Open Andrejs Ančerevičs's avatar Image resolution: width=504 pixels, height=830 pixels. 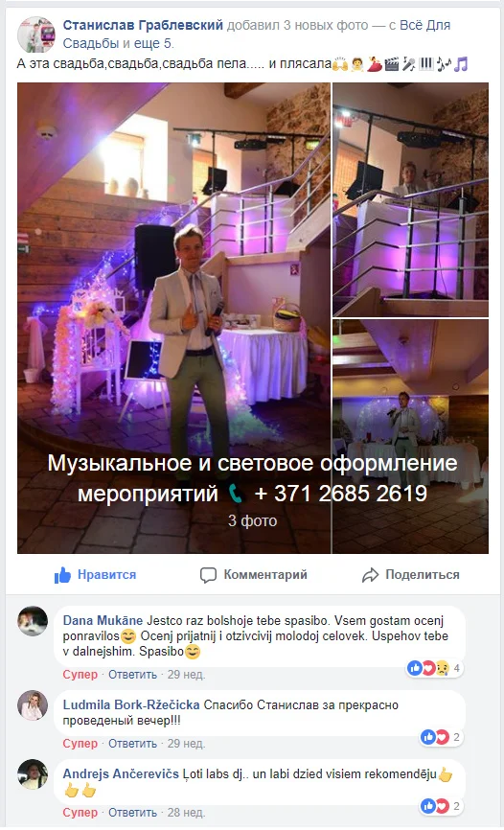point(33,774)
